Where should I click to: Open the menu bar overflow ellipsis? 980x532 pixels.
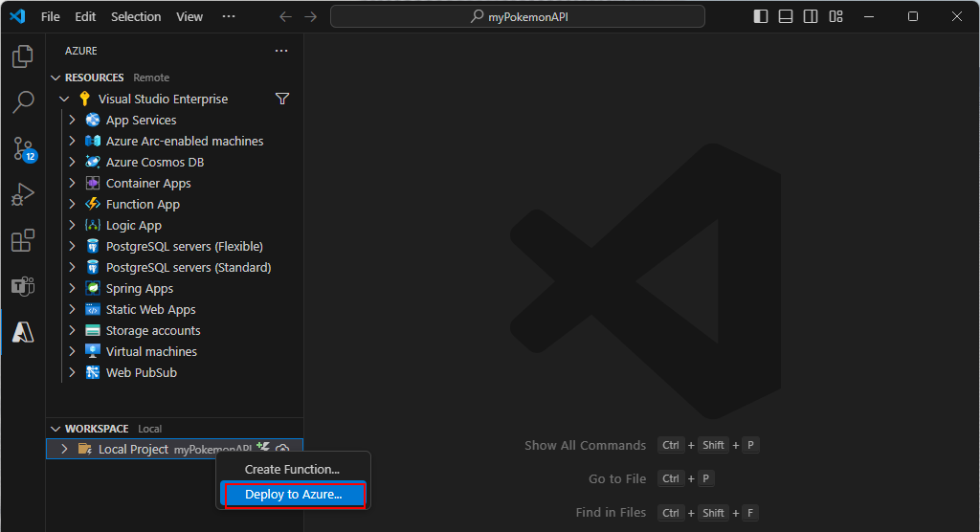click(229, 16)
